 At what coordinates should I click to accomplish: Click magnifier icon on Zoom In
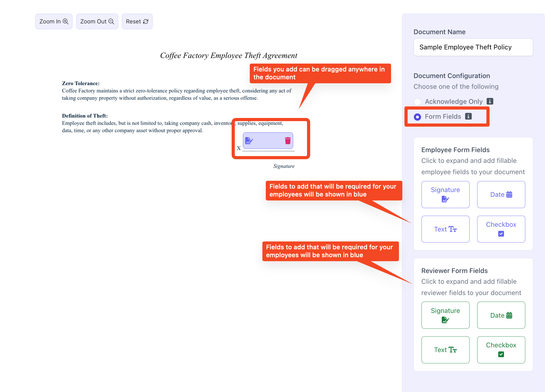pyautogui.click(x=66, y=22)
